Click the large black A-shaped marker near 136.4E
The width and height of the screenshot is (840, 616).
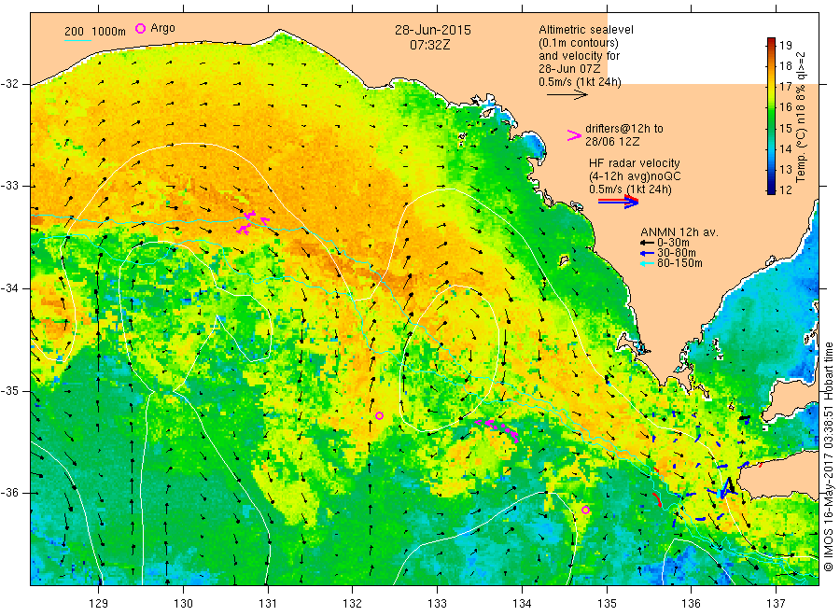pos(727,486)
